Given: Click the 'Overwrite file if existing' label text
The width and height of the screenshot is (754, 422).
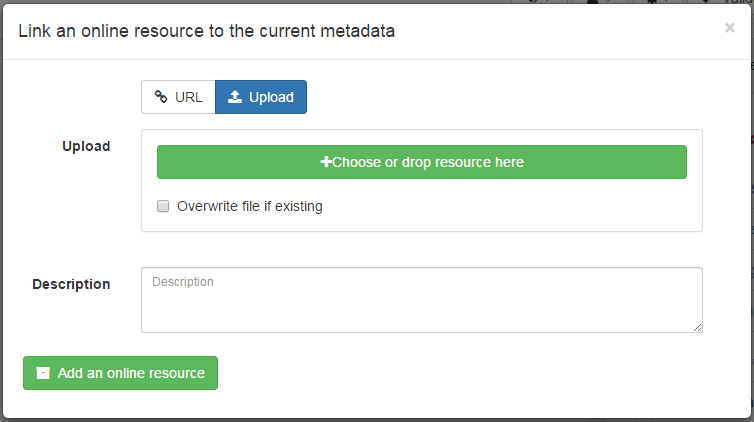Looking at the screenshot, I should [249, 207].
